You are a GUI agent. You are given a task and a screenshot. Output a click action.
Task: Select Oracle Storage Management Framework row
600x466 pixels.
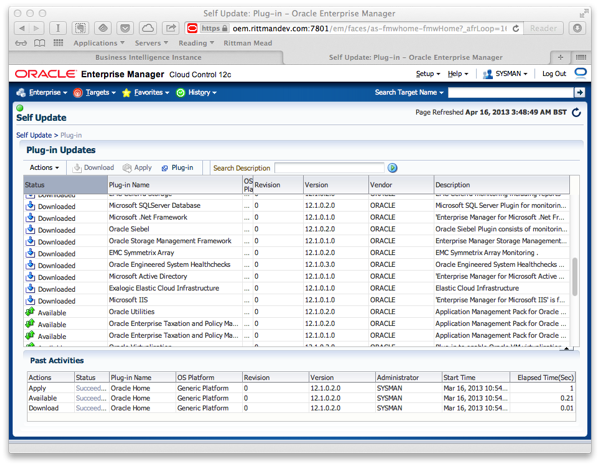(x=297, y=241)
